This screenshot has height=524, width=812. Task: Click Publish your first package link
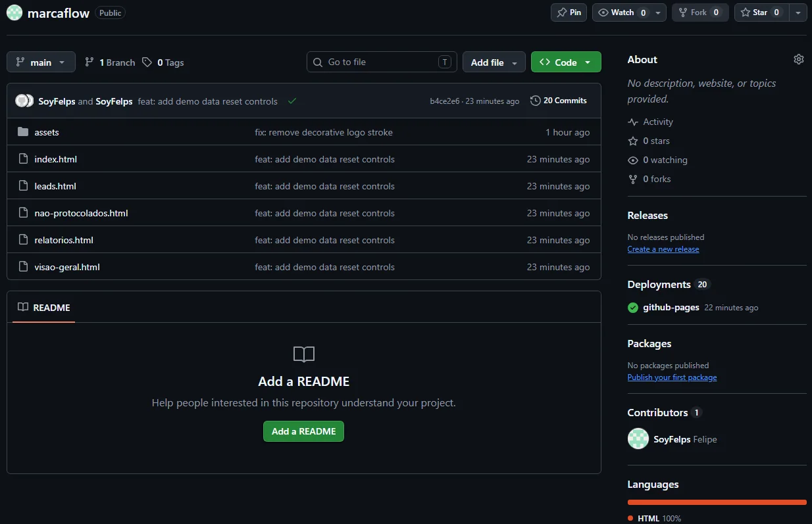pyautogui.click(x=672, y=377)
